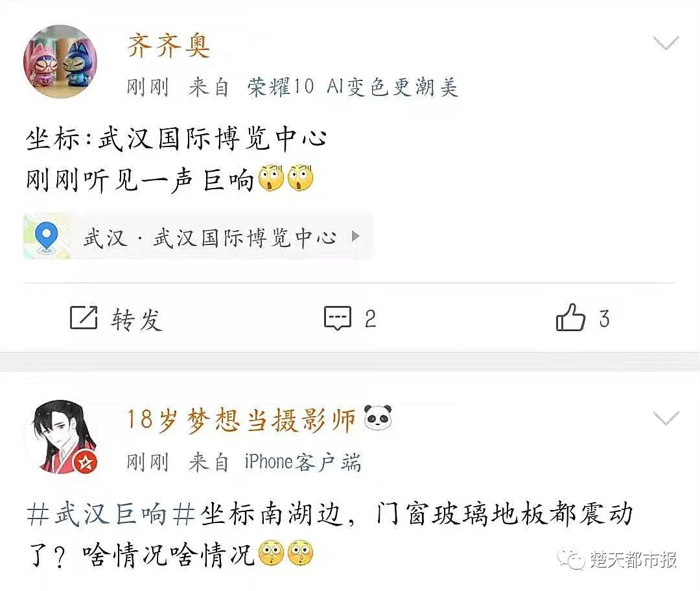Tap the 转发 repost label
The height and width of the screenshot is (591, 700).
[137, 319]
